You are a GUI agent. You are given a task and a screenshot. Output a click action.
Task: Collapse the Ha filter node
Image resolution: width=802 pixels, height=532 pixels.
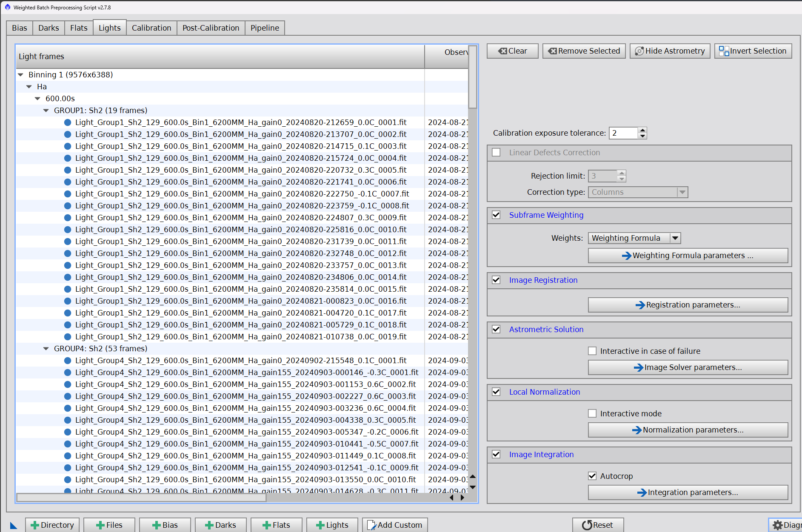click(x=29, y=87)
